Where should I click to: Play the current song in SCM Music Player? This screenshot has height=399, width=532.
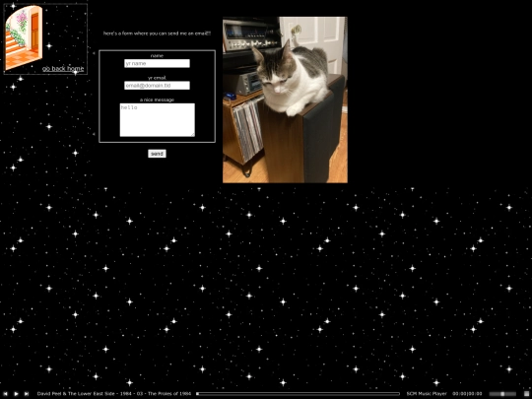click(16, 393)
